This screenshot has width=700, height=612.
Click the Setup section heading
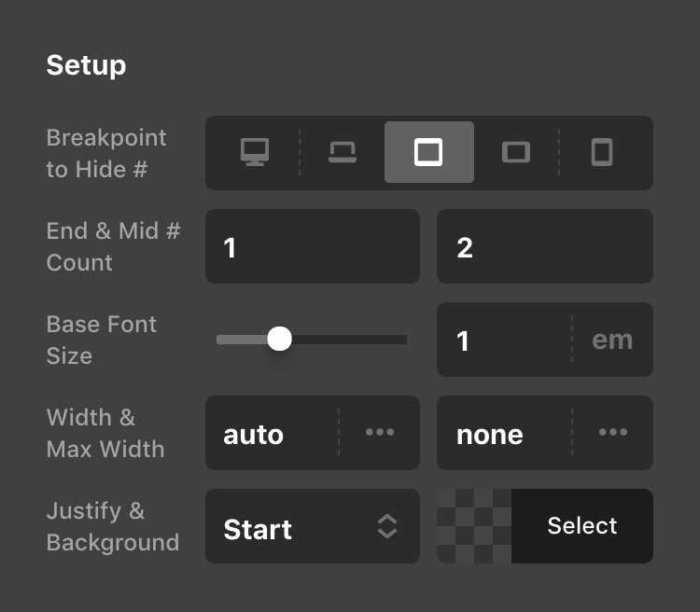point(86,65)
